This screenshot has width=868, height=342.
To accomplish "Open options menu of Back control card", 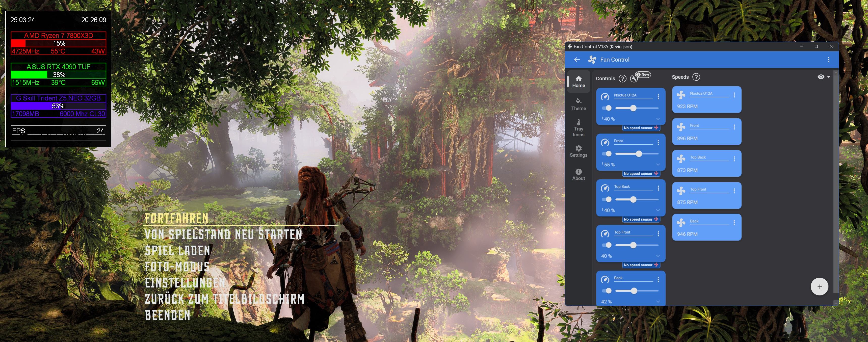I will (658, 280).
